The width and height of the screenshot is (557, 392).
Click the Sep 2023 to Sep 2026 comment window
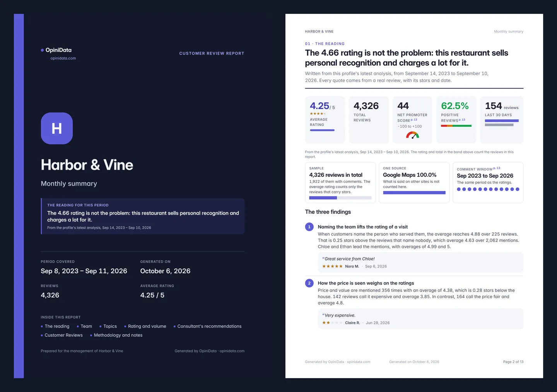485,176
